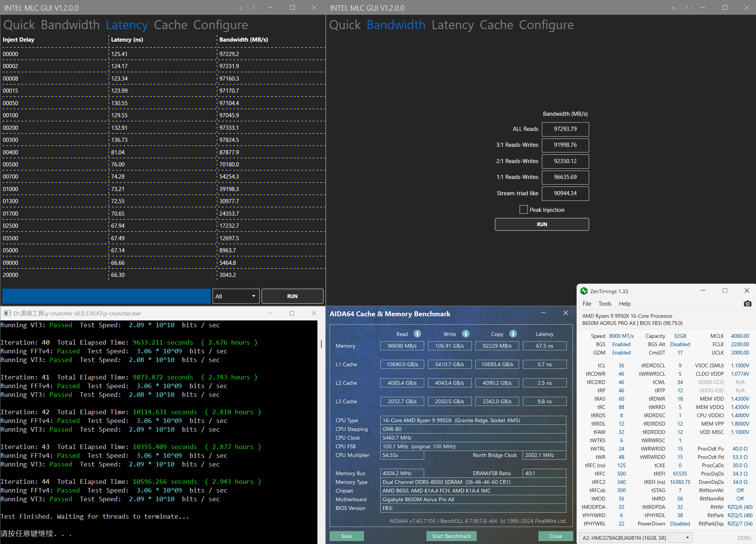Image resolution: width=756 pixels, height=544 pixels.
Task: Minimize the AIDA64 benchmark window
Action: pyautogui.click(x=543, y=313)
